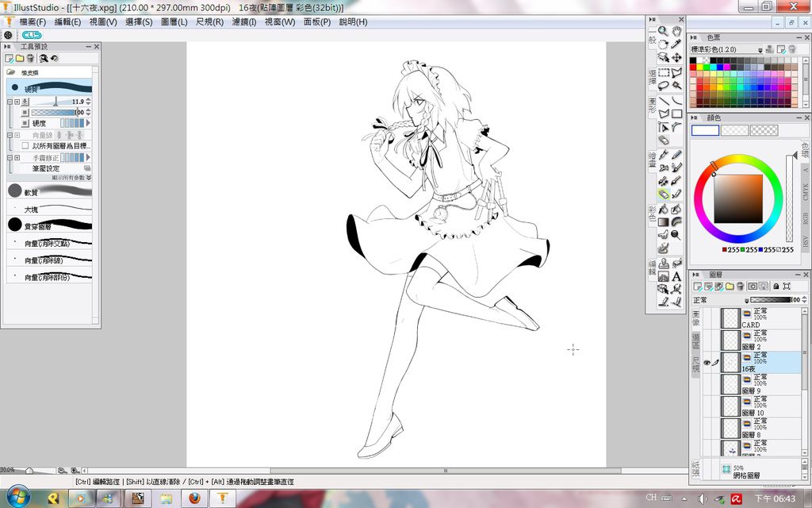Screen dimensions: 812x508
Task: Click delete preset trash icon in tool presets
Action: [30, 58]
